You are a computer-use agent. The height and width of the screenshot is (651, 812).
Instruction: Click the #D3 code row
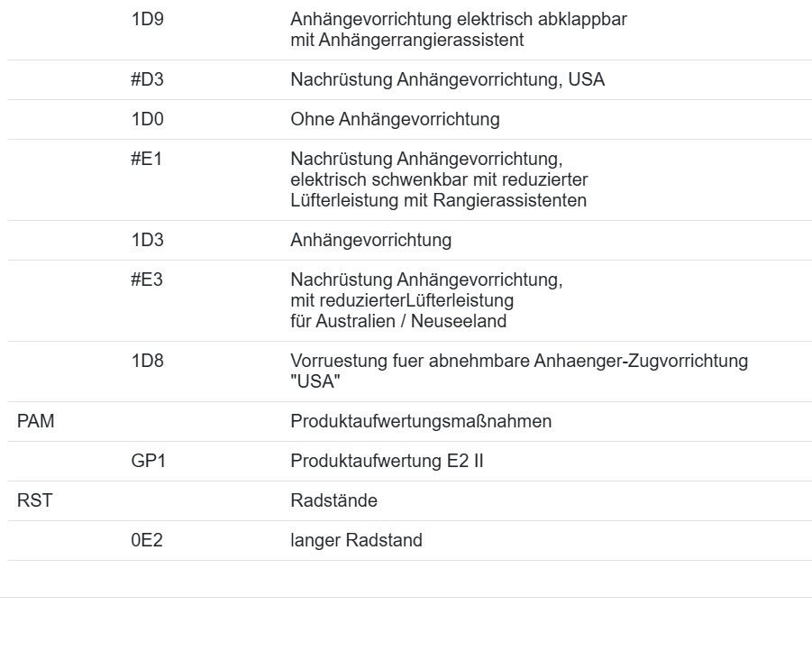[148, 79]
